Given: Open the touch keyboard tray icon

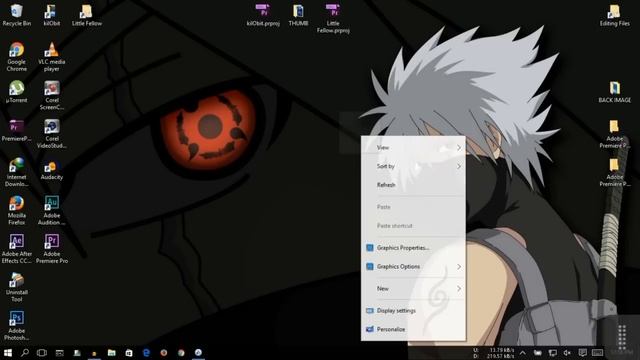Looking at the screenshot, I should tap(598, 353).
